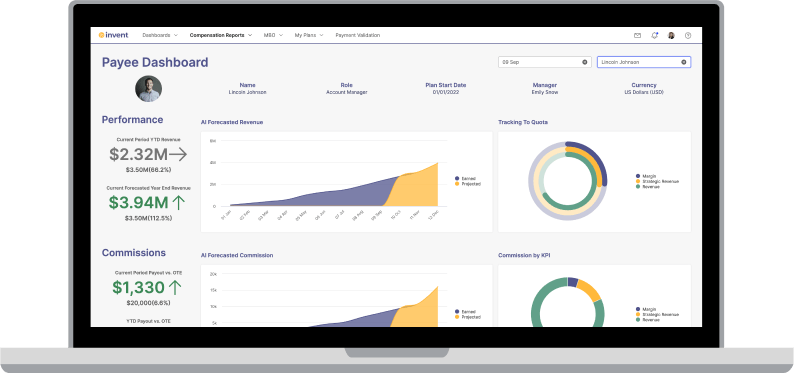The height and width of the screenshot is (374, 794).
Task: Toggle Earned series in Forecasted Revenue legend
Action: (x=465, y=179)
